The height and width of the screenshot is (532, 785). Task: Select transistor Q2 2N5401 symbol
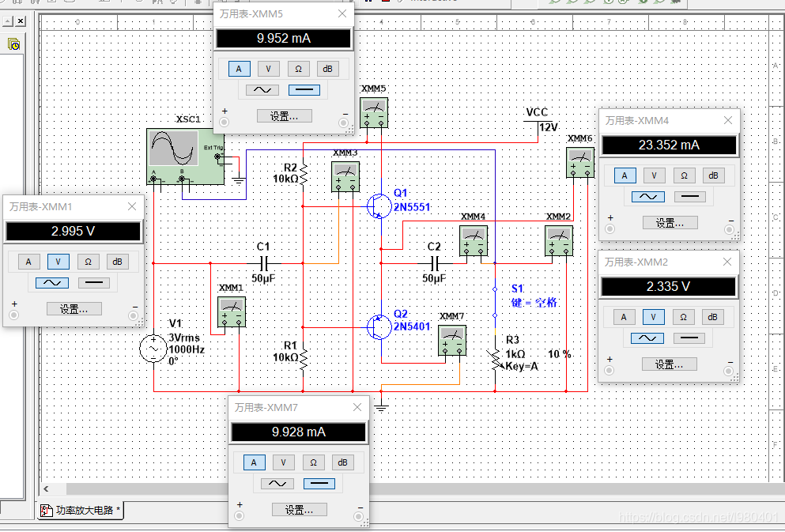pyautogui.click(x=379, y=326)
